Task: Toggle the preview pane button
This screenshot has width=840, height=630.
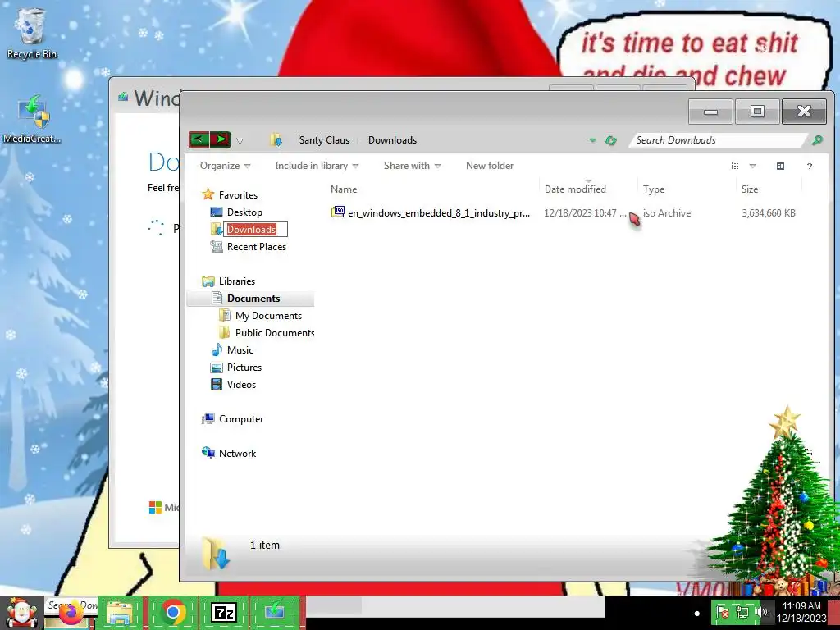Action: point(781,166)
